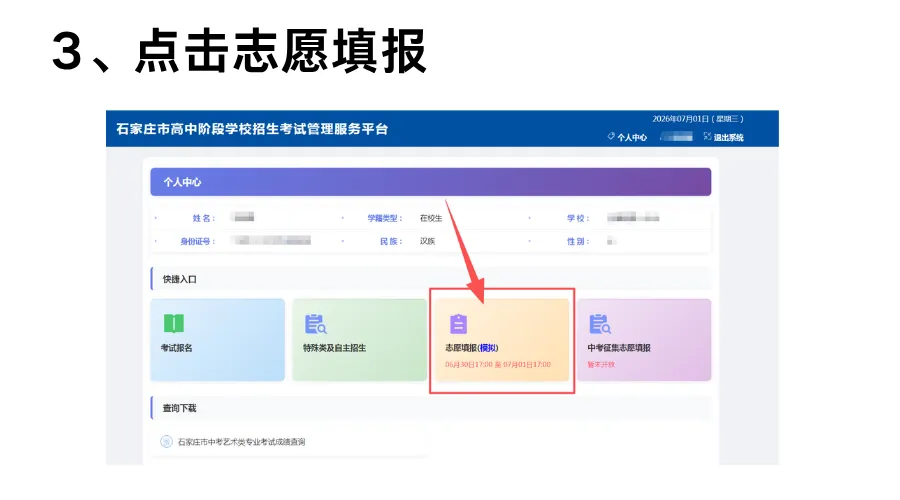Click the 身份证号 field label
Viewport: 900px width, 500px height.
click(x=197, y=242)
